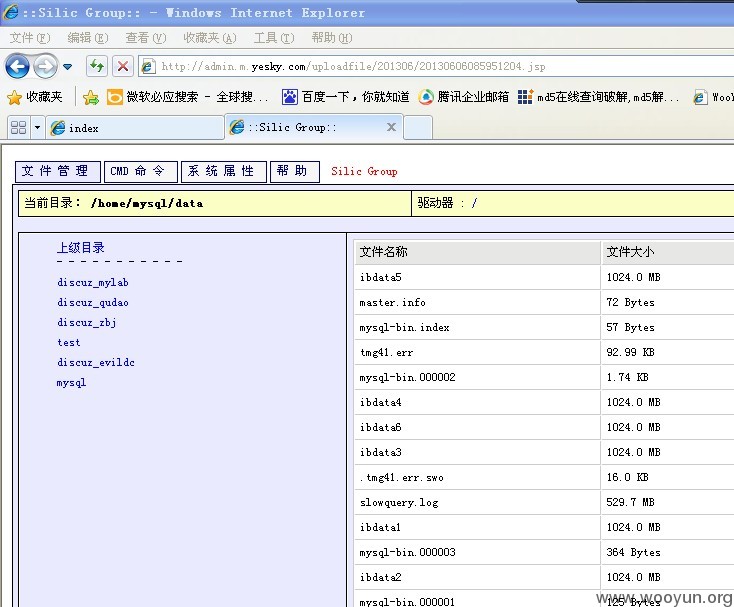The width and height of the screenshot is (734, 607).
Task: Open the 帮助(H) menu
Action: pos(332,37)
